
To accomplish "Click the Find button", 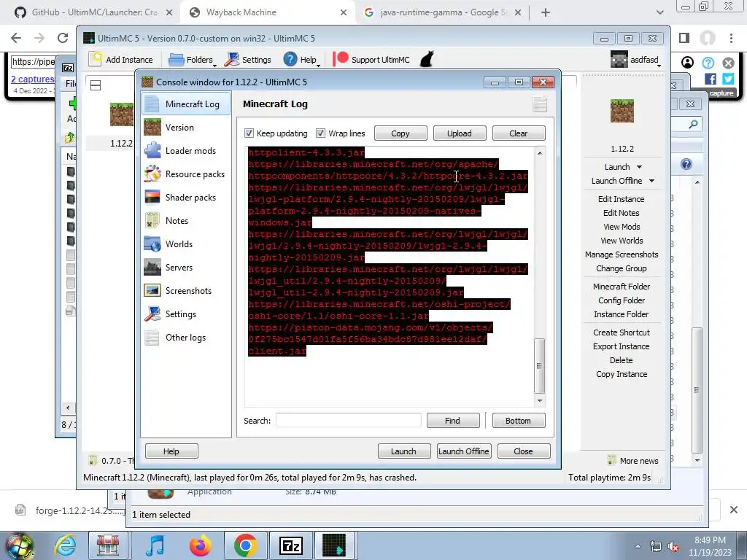I will [452, 421].
